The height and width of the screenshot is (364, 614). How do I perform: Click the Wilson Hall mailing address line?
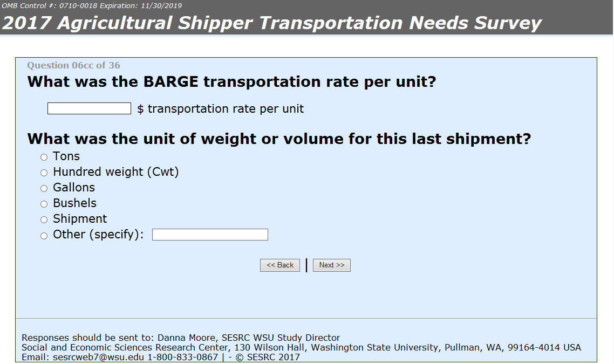(301, 347)
